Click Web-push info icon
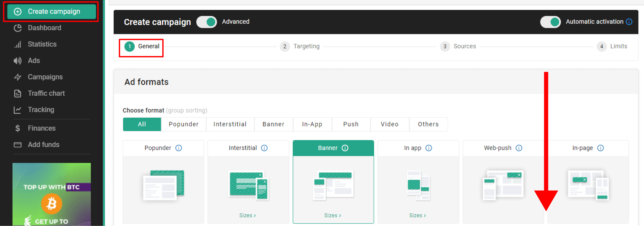The image size is (644, 226). (519, 148)
